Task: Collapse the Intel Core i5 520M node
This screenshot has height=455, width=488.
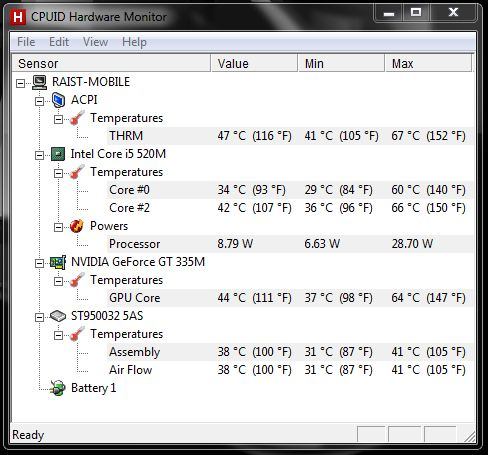Action: [x=39, y=155]
